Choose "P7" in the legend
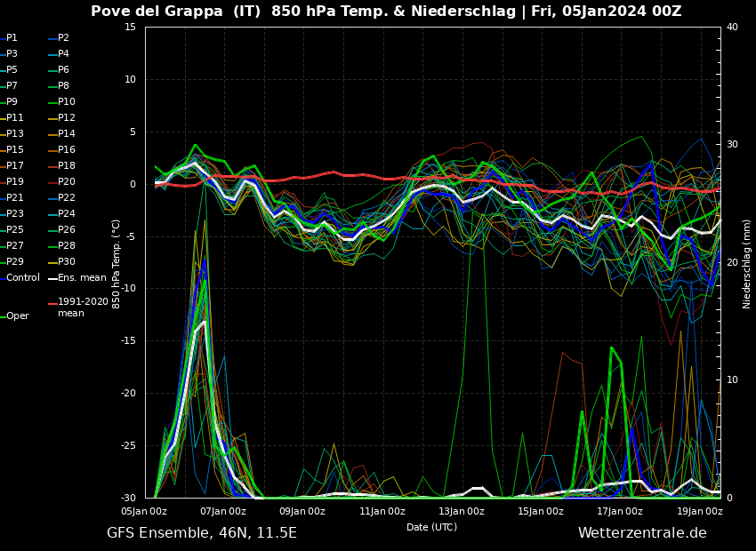Screen dimensions: 756x551 [9, 85]
